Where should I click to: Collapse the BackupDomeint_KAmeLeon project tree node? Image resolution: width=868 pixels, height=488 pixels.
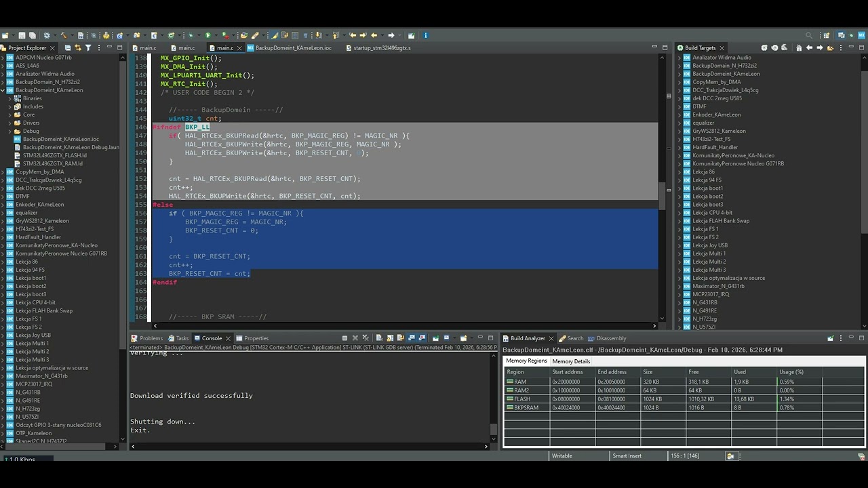click(3, 90)
